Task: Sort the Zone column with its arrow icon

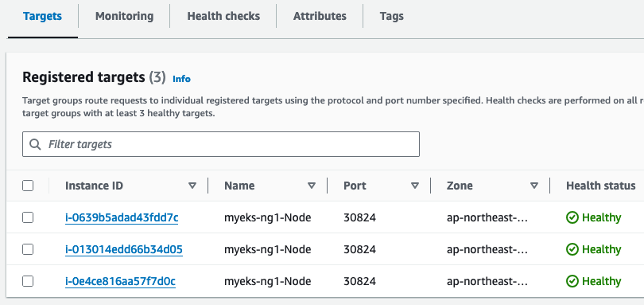Action: [x=534, y=186]
